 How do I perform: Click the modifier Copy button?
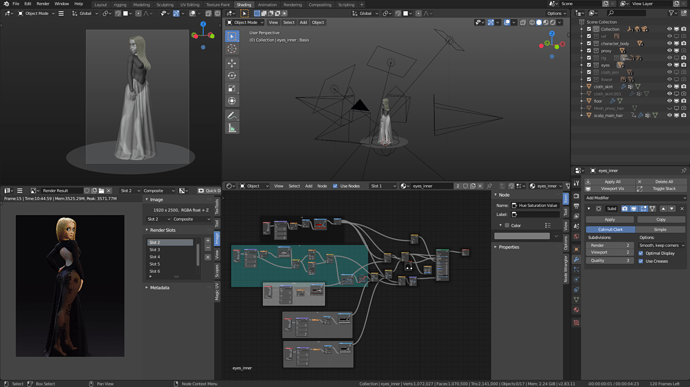pyautogui.click(x=661, y=219)
